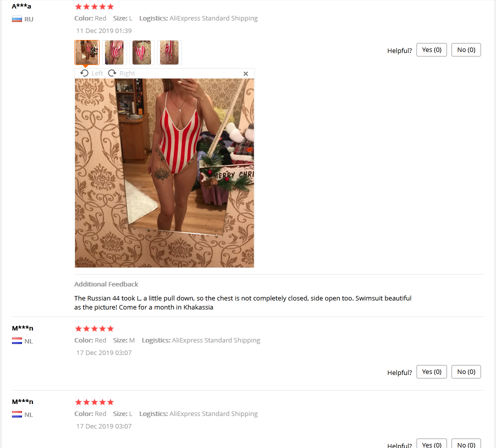496x448 pixels.
Task: Close the enlarged review photo viewer
Action: [x=245, y=73]
